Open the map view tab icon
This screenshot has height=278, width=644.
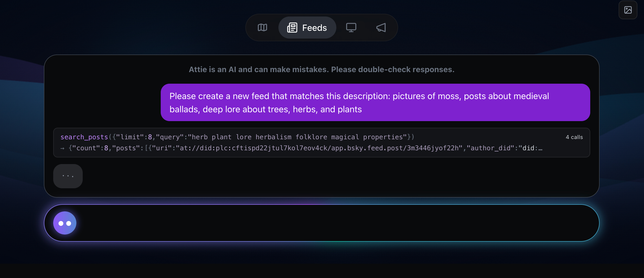coord(262,28)
